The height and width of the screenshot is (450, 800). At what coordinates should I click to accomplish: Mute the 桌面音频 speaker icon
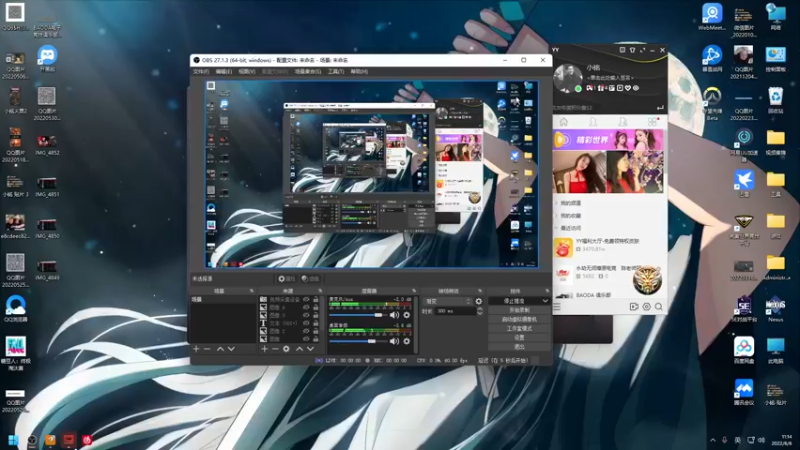click(394, 341)
